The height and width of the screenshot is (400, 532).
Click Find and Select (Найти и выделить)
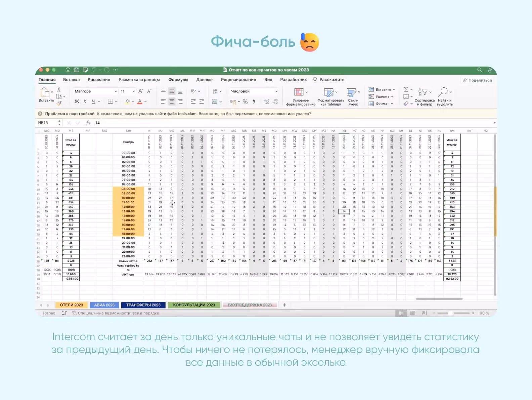445,97
